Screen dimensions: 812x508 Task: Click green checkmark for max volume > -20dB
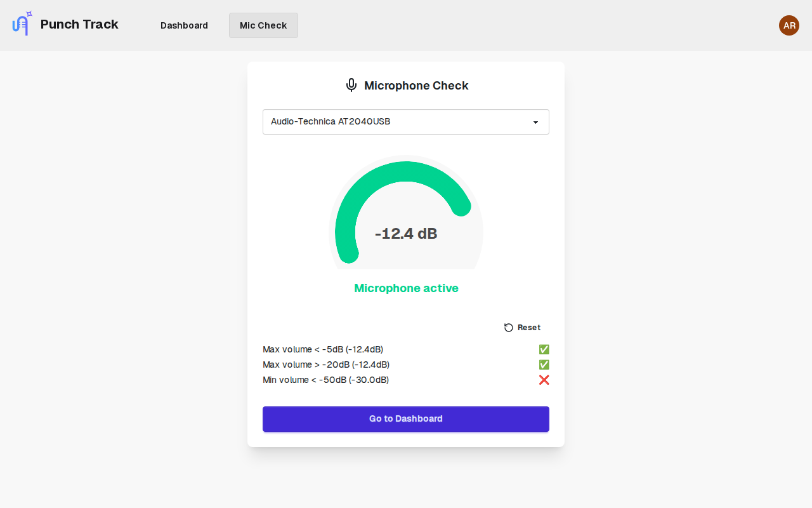[544, 364]
